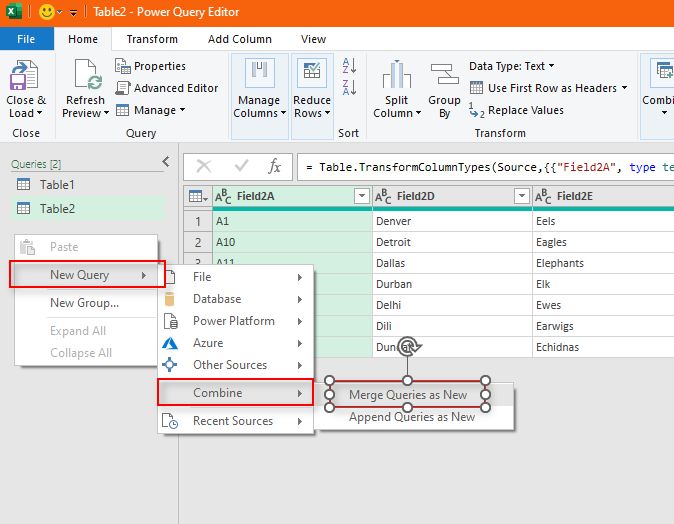Image resolution: width=674 pixels, height=524 pixels.
Task: Confirm the formula with the checkmark
Action: [x=241, y=165]
